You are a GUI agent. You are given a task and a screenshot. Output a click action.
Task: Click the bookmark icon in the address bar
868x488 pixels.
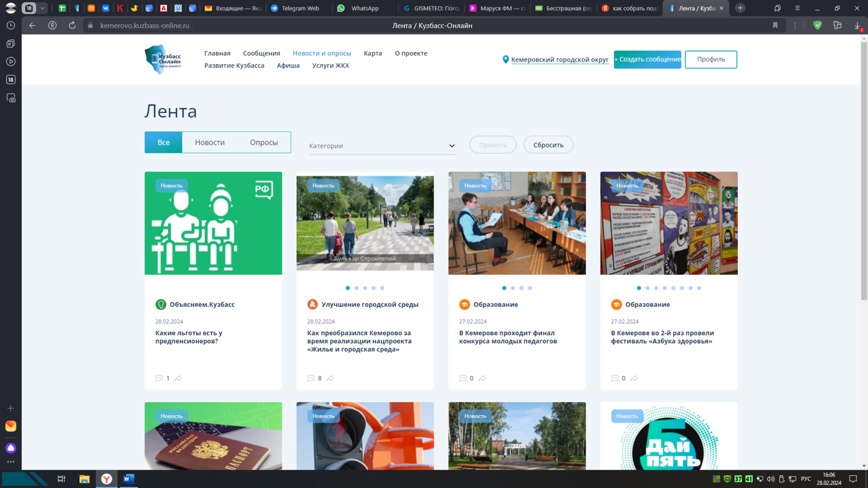775,25
